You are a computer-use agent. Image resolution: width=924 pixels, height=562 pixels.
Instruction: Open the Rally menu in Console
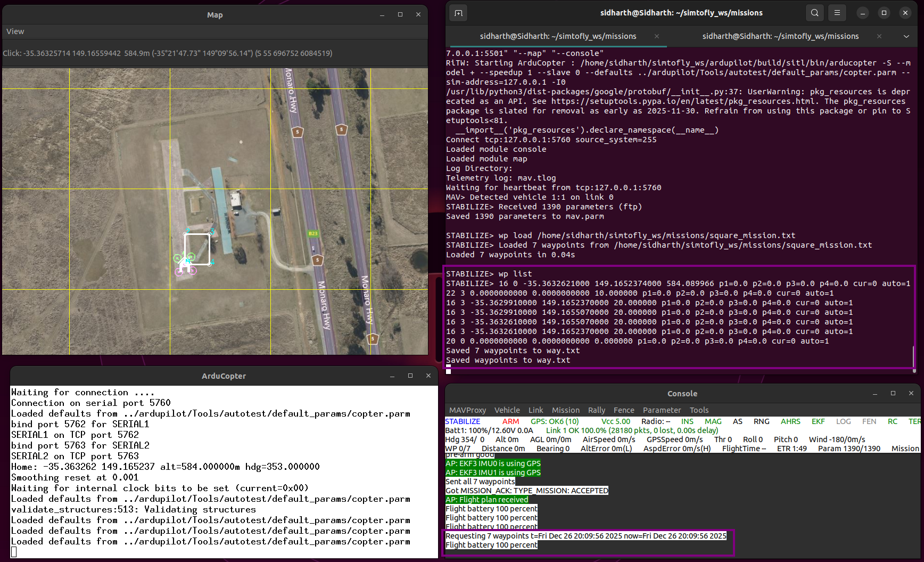click(596, 410)
